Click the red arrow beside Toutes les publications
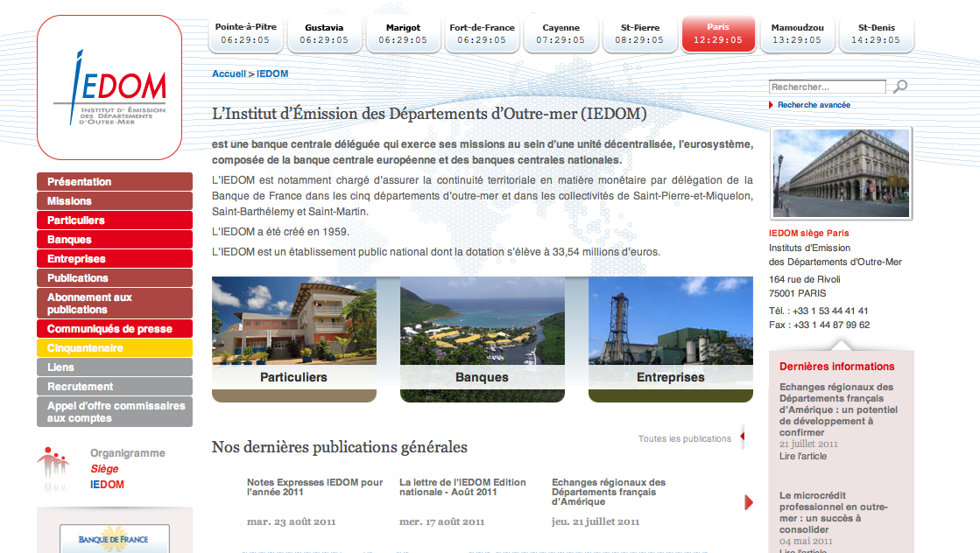The width and height of the screenshot is (980, 553). point(742,437)
